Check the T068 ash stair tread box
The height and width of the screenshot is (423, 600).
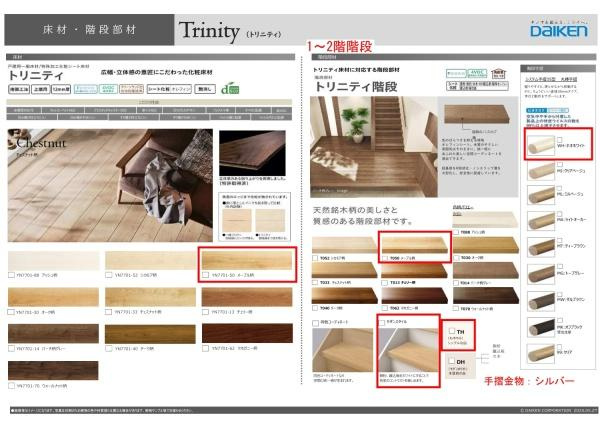click(456, 232)
